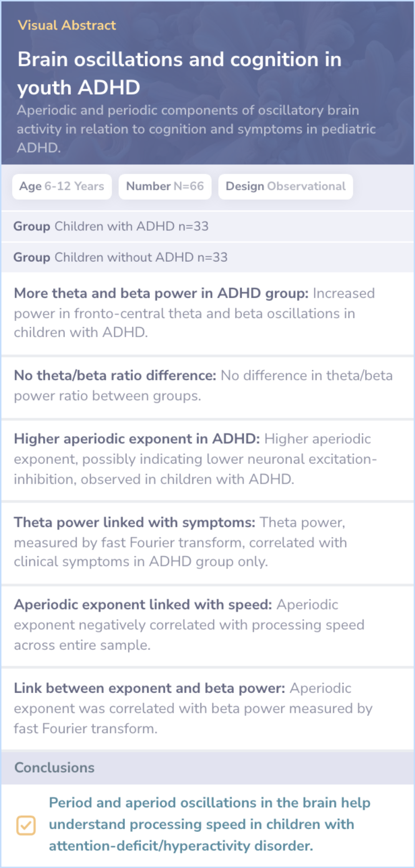Viewport: 415px width, 868px height.
Task: Click the Conclusions section header
Action: (x=54, y=768)
